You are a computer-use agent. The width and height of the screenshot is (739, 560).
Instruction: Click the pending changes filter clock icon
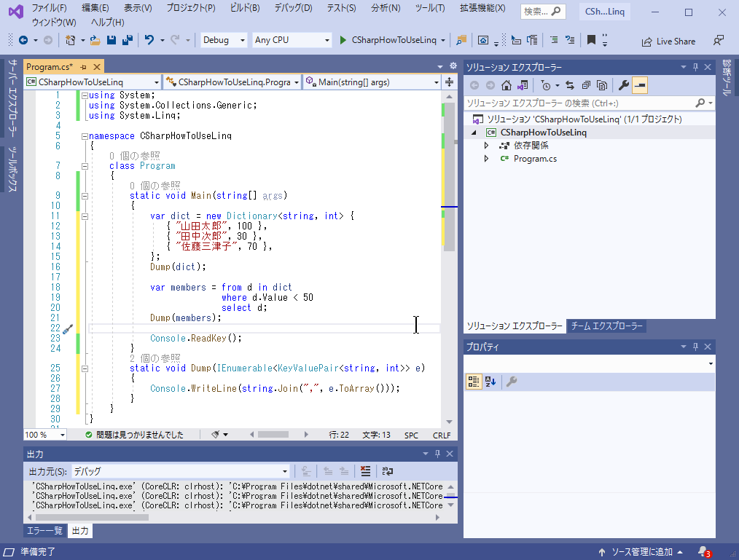pos(546,85)
